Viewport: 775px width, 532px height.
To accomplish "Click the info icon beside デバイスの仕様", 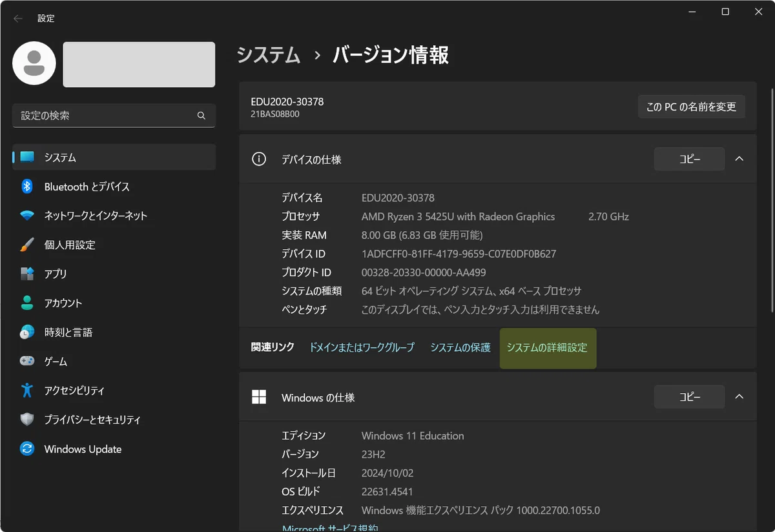I will coord(259,159).
